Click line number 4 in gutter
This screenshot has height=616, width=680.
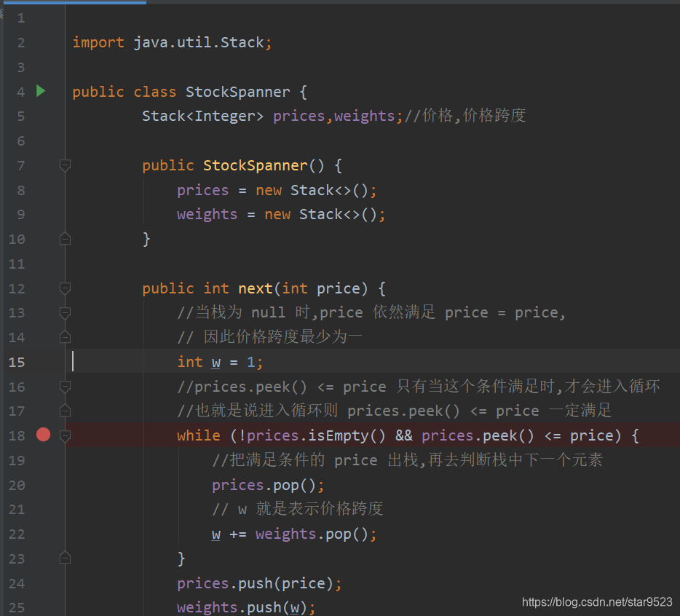tap(21, 92)
